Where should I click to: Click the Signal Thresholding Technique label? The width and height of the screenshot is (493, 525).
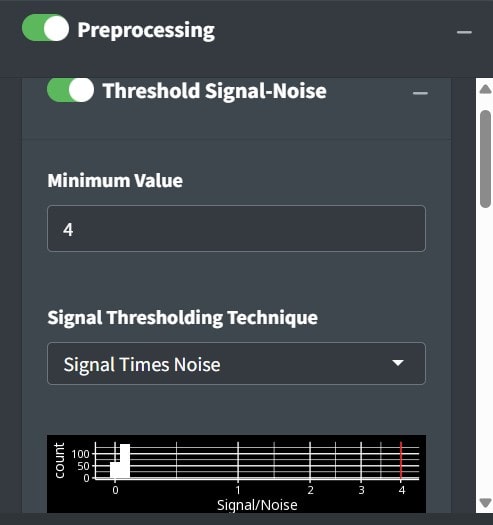point(183,318)
